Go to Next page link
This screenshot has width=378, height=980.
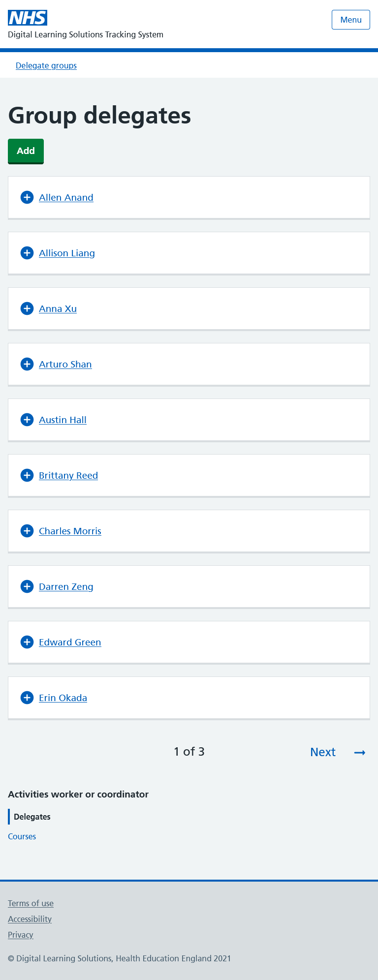pyautogui.click(x=323, y=752)
